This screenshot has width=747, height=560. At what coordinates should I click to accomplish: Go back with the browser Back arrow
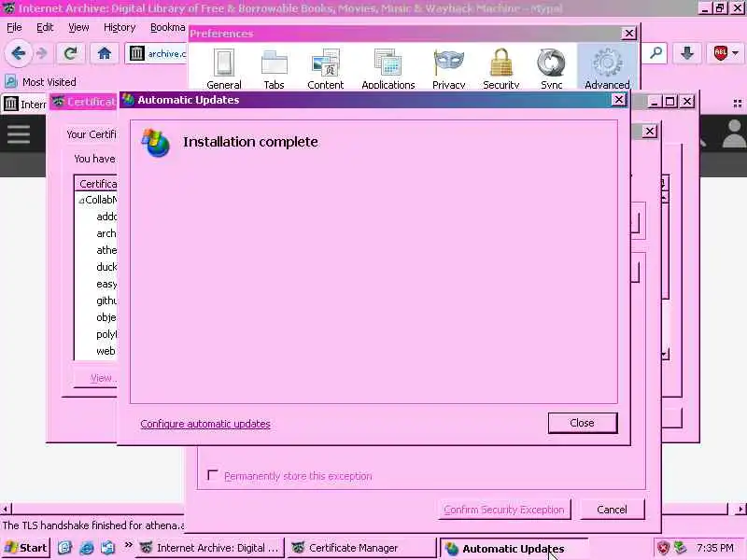[x=18, y=53]
